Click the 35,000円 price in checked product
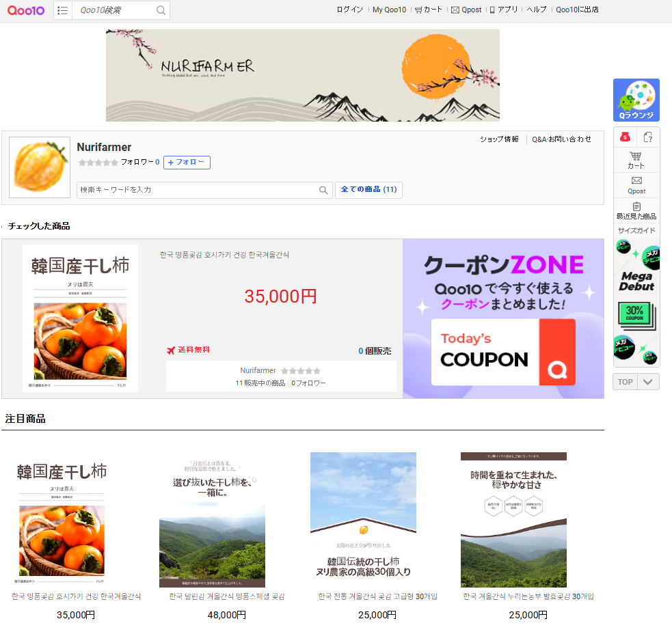This screenshot has height=634, width=672. [x=280, y=297]
